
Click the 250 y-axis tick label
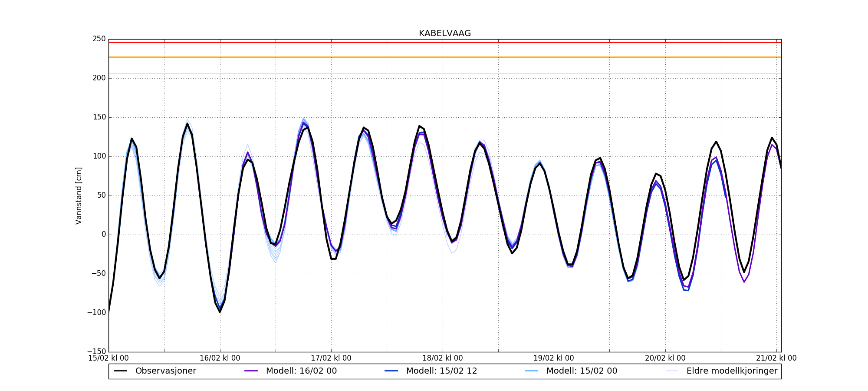pyautogui.click(x=99, y=39)
